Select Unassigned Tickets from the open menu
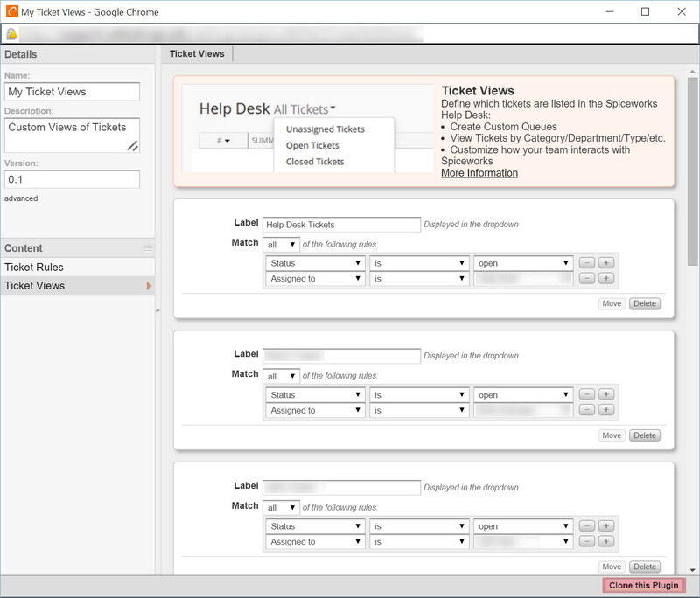This screenshot has width=700, height=598. 326,129
